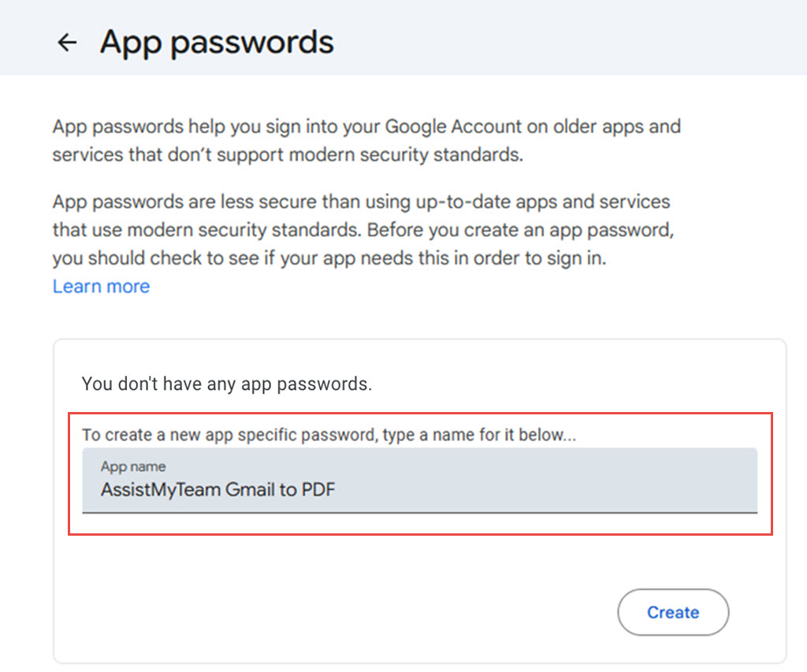Click 'You don't have any app passwords' text
Viewport: 807px width, 672px height.
[227, 384]
